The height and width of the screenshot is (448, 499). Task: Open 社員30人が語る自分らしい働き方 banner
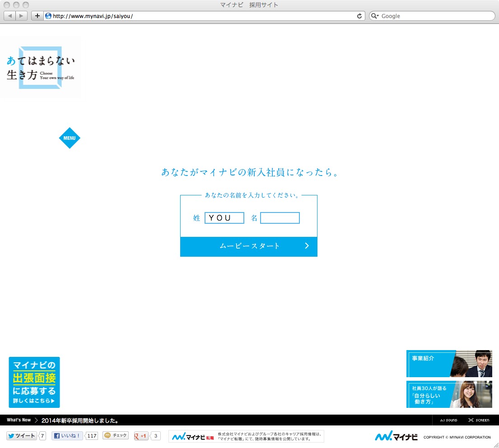449,394
